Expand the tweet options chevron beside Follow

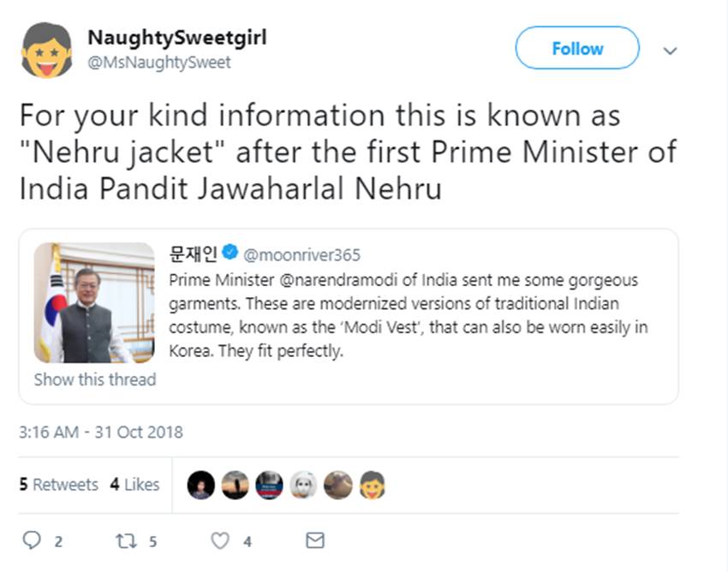671,51
